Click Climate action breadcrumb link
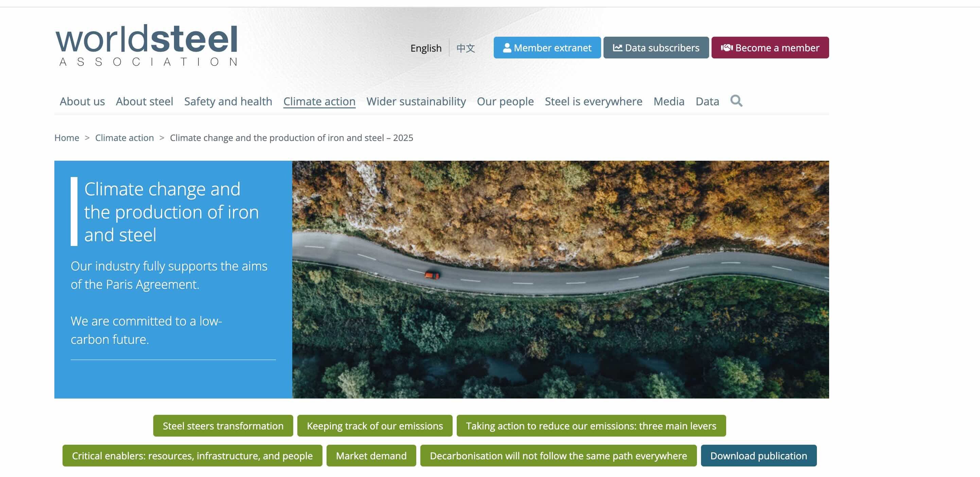This screenshot has height=477, width=980. 124,138
